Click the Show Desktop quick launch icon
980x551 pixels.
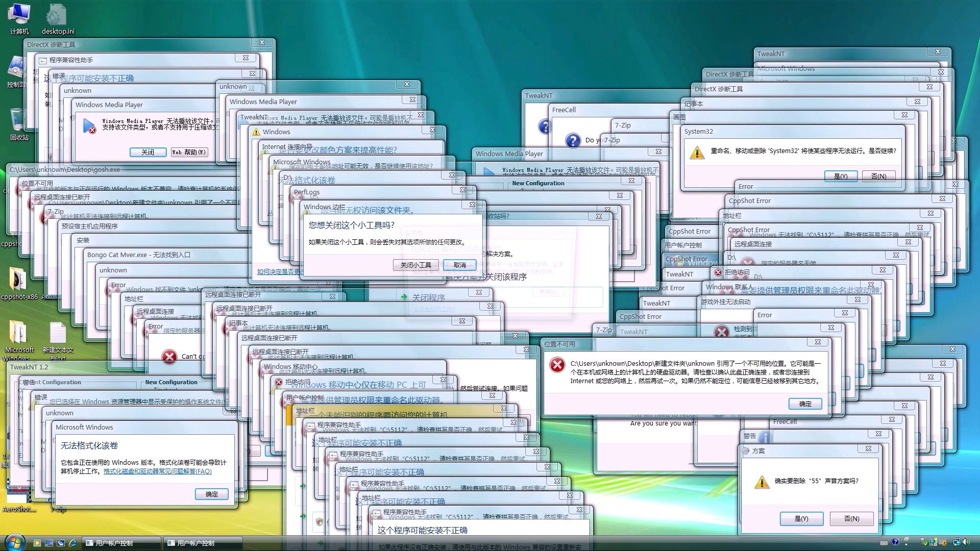[49, 543]
